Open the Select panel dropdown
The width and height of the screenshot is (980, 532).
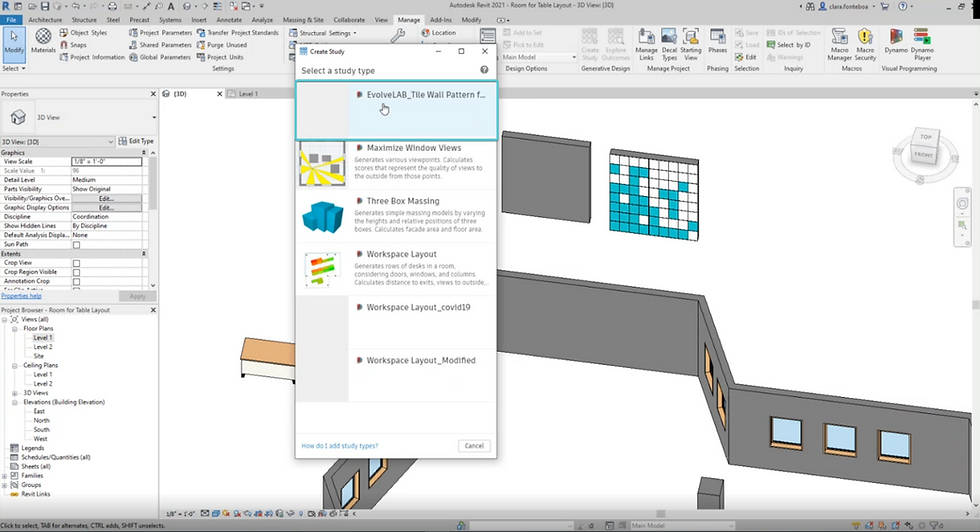pyautogui.click(x=14, y=68)
